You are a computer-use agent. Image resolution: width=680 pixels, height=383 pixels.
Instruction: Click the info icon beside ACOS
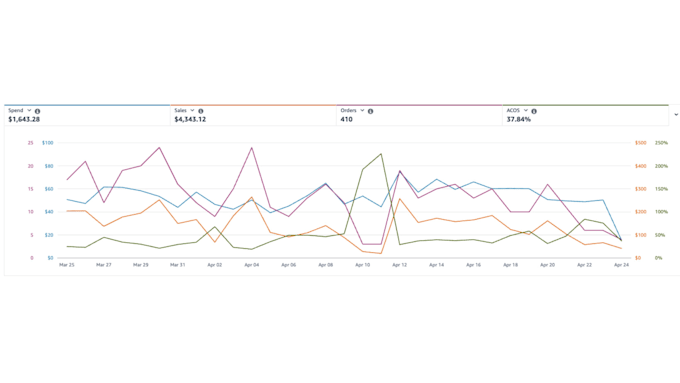(x=534, y=111)
